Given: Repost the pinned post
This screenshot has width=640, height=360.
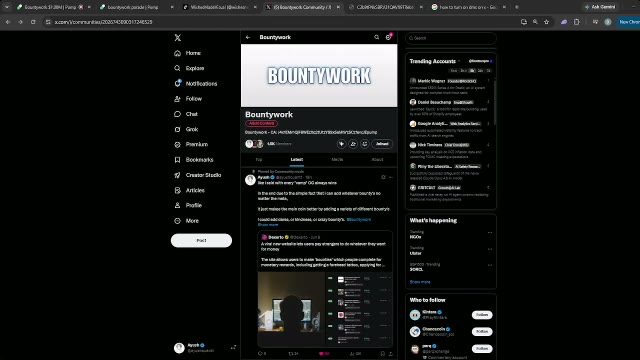Looking at the screenshot, I should (293, 353).
